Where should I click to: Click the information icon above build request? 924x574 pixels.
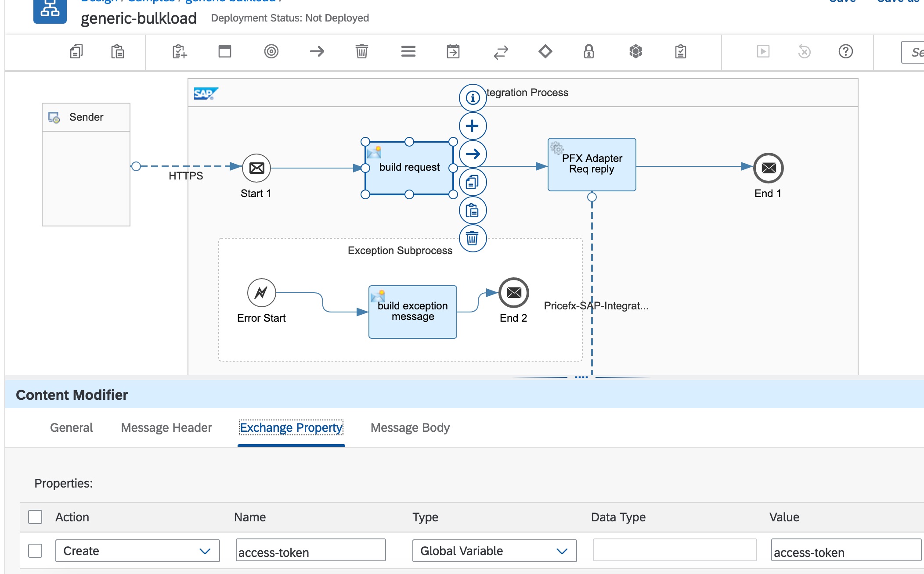click(x=473, y=97)
